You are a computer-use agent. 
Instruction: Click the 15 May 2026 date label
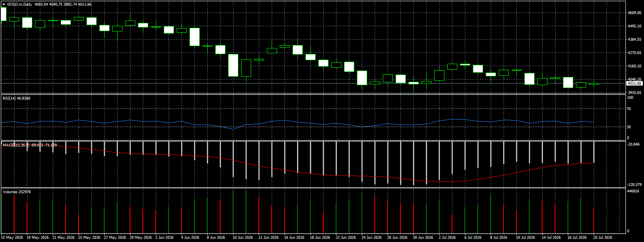pos(12,238)
